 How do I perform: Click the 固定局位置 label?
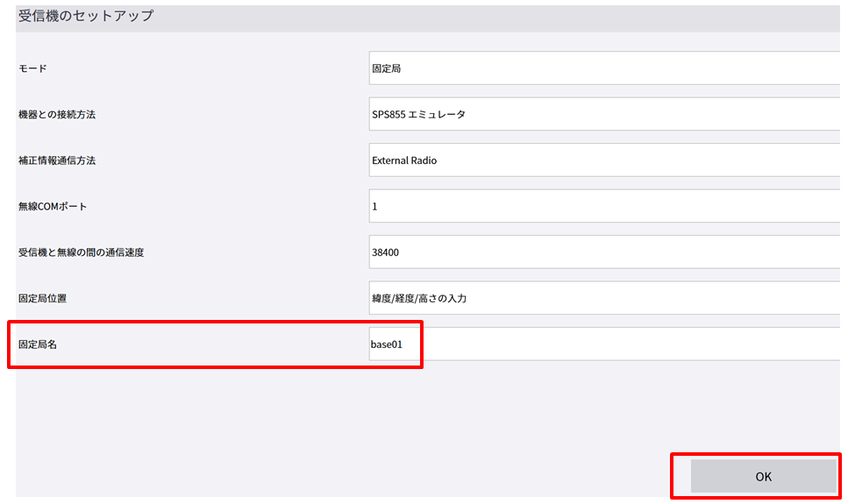click(x=42, y=298)
